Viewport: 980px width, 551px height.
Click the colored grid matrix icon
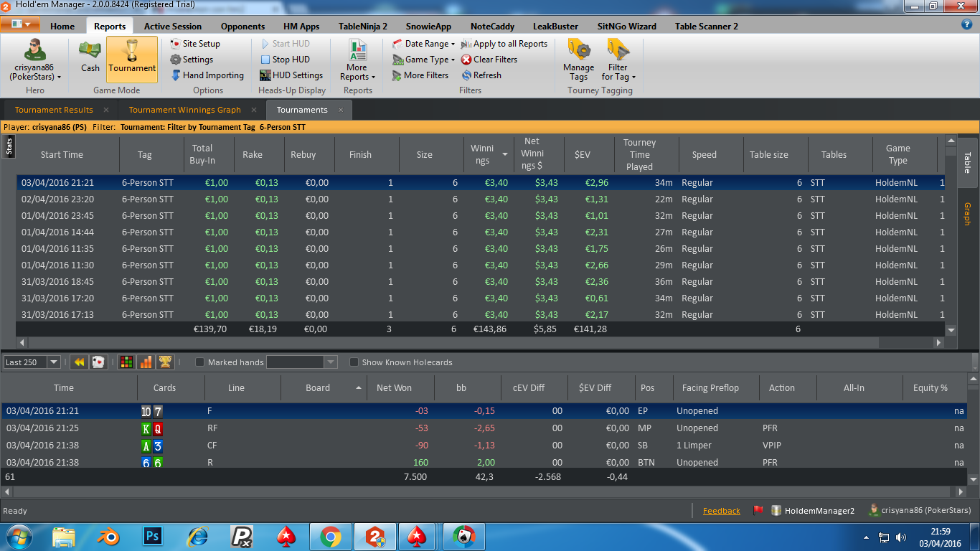coord(126,362)
